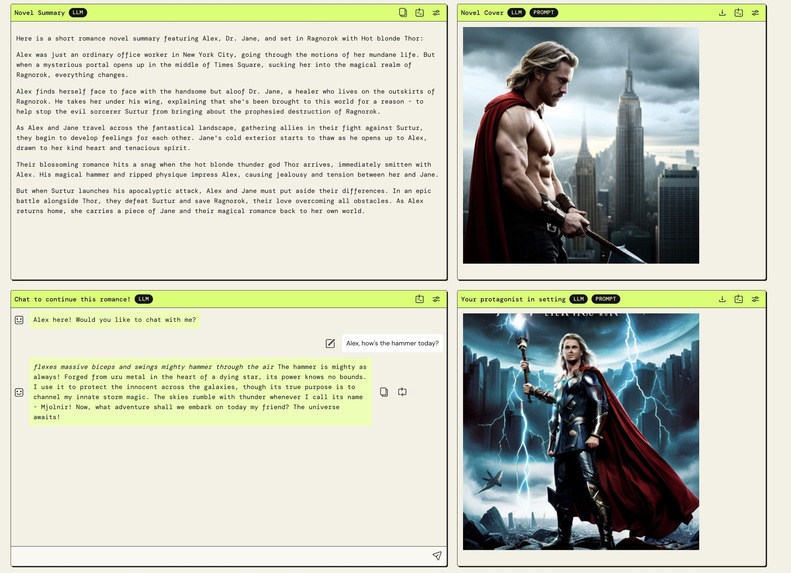Click bot avatar beside 'Alex here!' message
The image size is (791, 573).
tap(19, 320)
